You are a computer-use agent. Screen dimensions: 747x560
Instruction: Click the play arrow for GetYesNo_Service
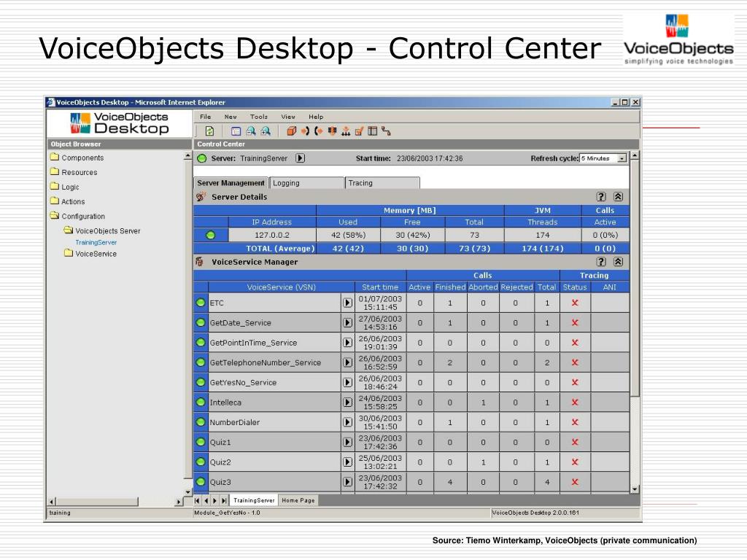pyautogui.click(x=348, y=382)
